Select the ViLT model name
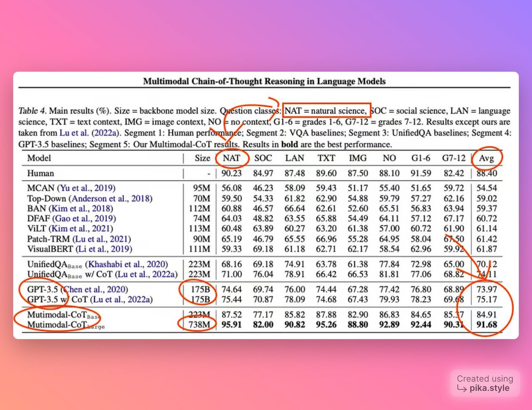The image size is (532, 410). (x=37, y=229)
